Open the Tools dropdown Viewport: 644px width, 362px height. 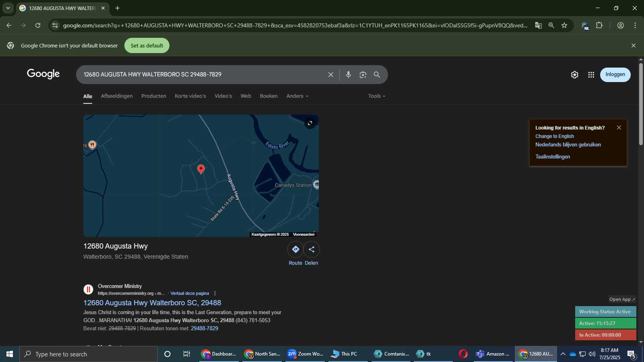point(377,96)
